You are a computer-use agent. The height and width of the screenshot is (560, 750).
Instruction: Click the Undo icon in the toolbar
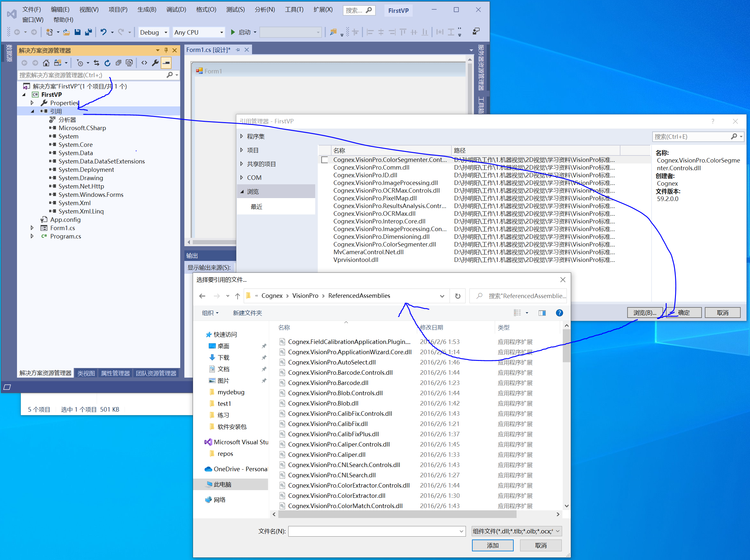pyautogui.click(x=104, y=32)
